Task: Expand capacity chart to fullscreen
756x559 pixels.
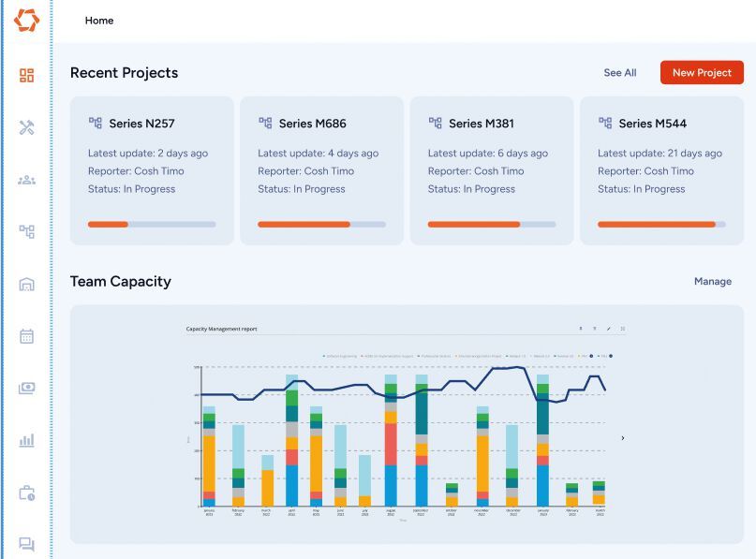Action: 622,329
